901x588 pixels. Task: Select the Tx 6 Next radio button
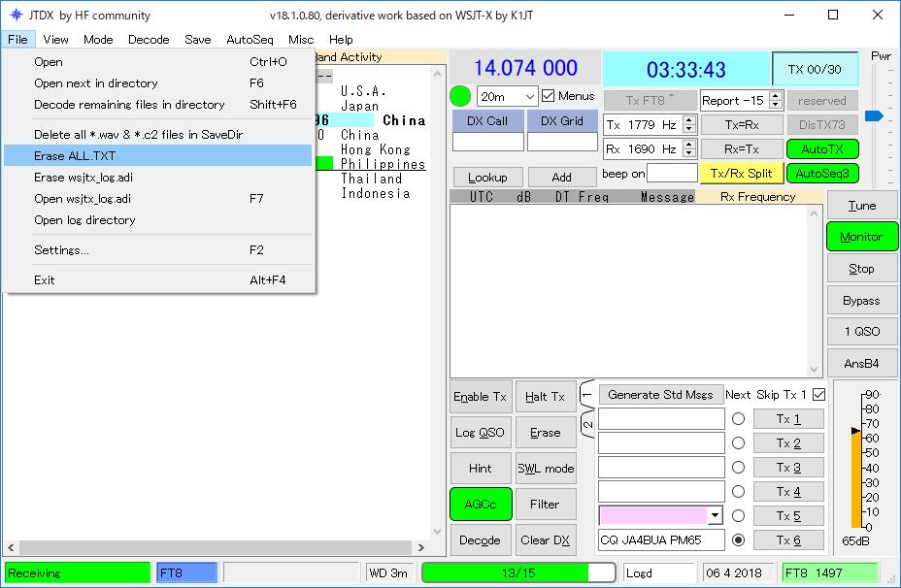point(739,539)
